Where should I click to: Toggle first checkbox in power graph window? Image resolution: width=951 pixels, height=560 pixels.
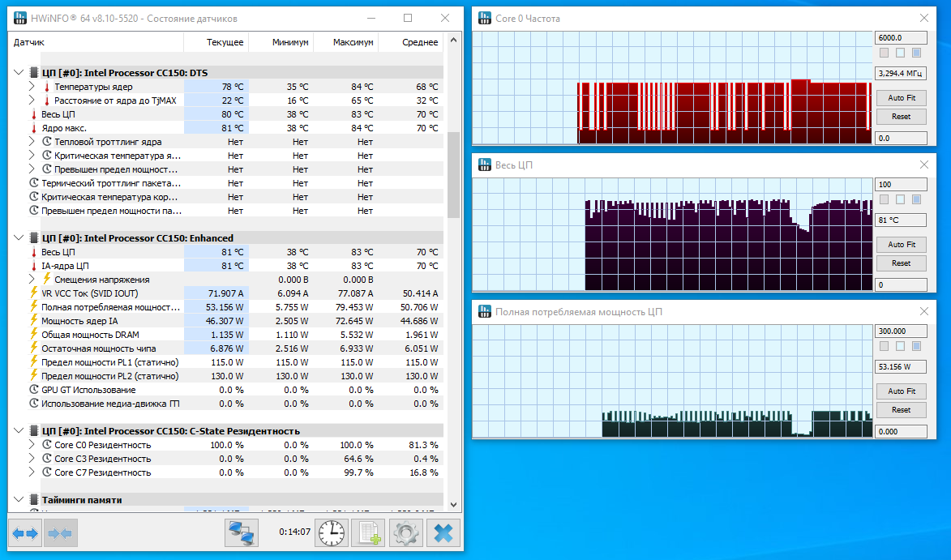[x=884, y=347]
